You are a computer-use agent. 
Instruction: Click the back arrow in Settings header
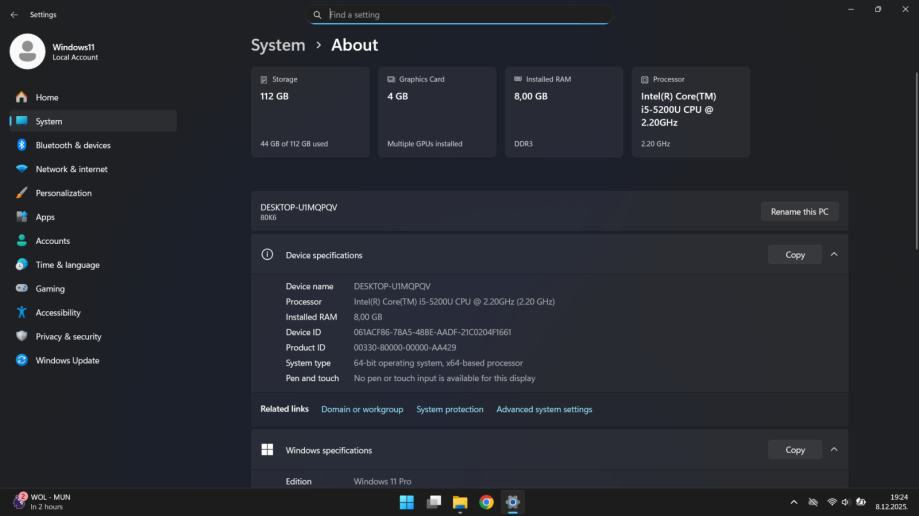(14, 15)
